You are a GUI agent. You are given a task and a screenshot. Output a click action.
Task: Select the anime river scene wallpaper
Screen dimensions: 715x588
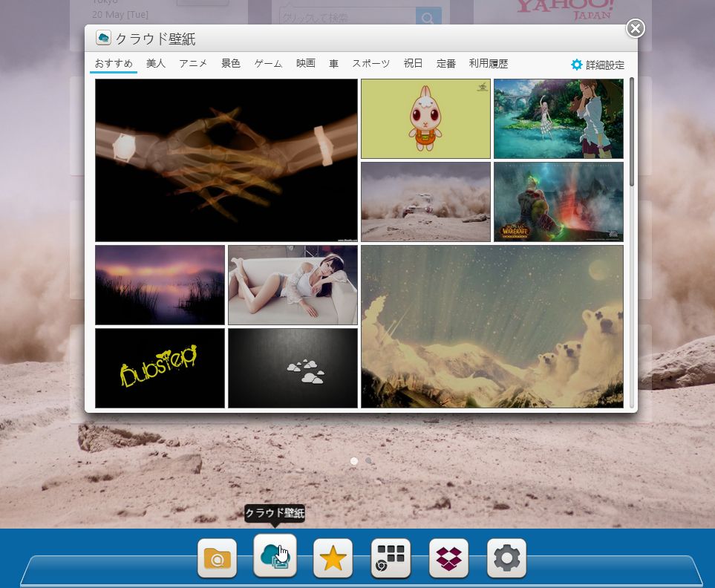click(x=558, y=119)
